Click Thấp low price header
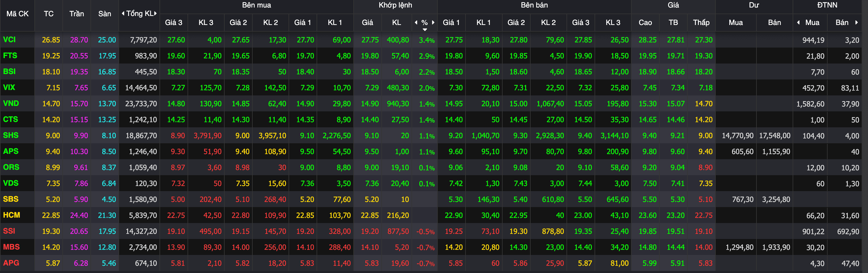The height and width of the screenshot is (273, 868). coord(701,23)
